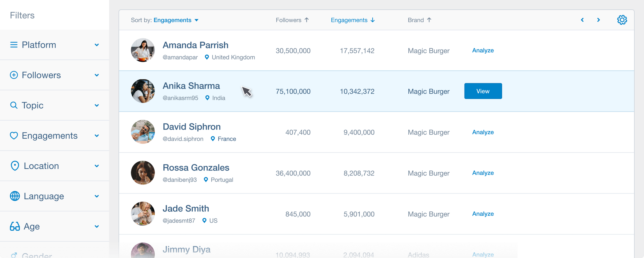This screenshot has height=258, width=644.
Task: Click the magnifier icon beside Topic
Action: (14, 105)
